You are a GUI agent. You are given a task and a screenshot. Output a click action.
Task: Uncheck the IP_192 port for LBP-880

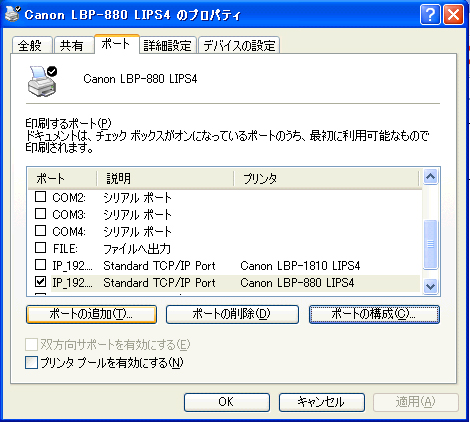pyautogui.click(x=40, y=282)
